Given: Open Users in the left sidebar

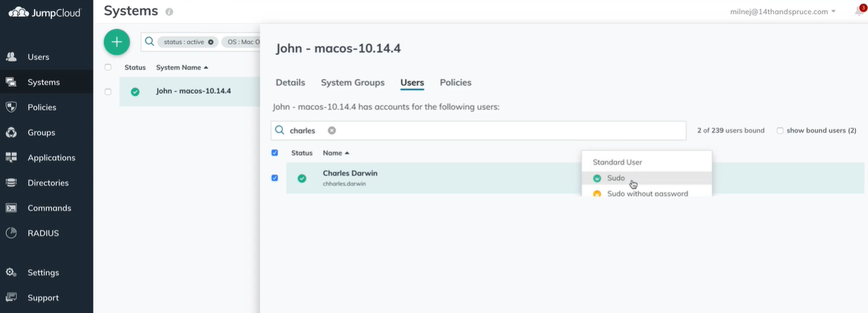Looking at the screenshot, I should coord(38,57).
